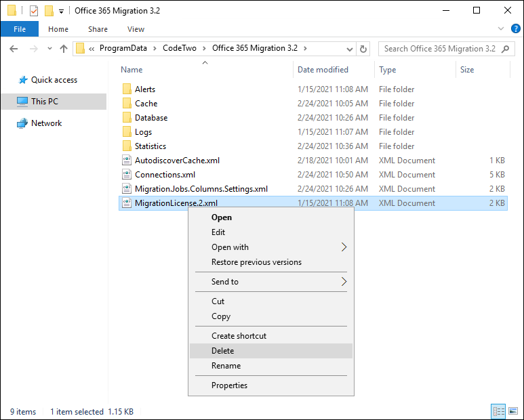This screenshot has height=420, width=524.
Task: Expand chevron after Office 365 Migration 3.2 breadcrumb
Action: pyautogui.click(x=305, y=49)
